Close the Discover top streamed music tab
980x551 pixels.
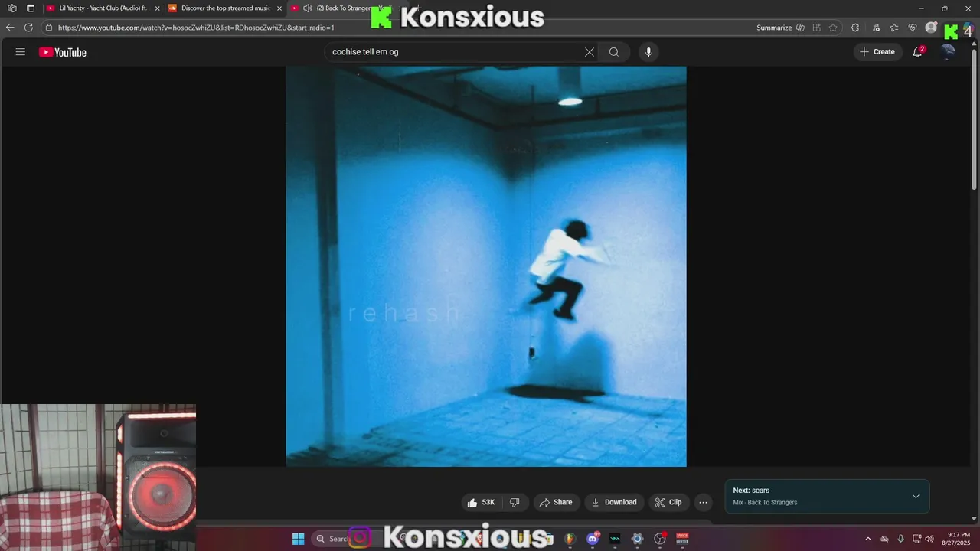tap(279, 8)
